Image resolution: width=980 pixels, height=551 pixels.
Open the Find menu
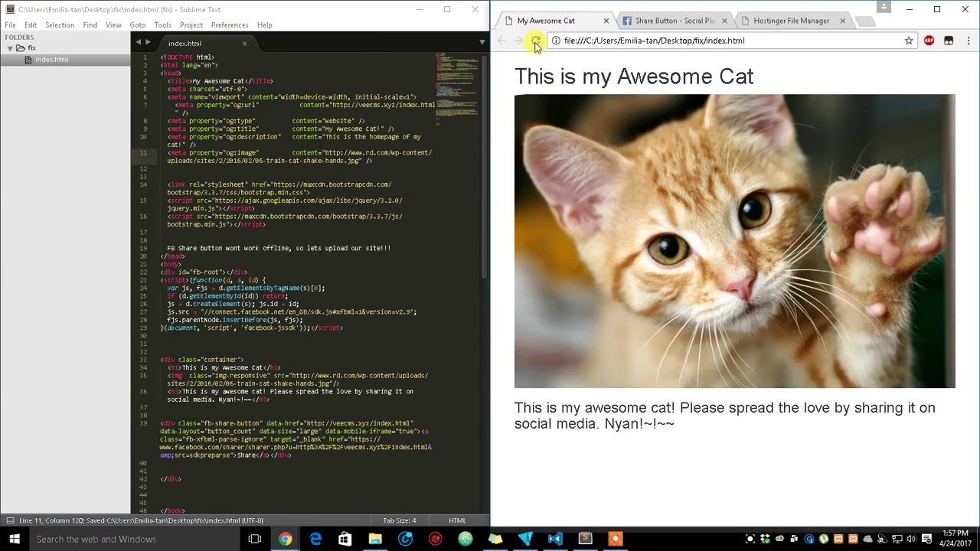click(90, 24)
